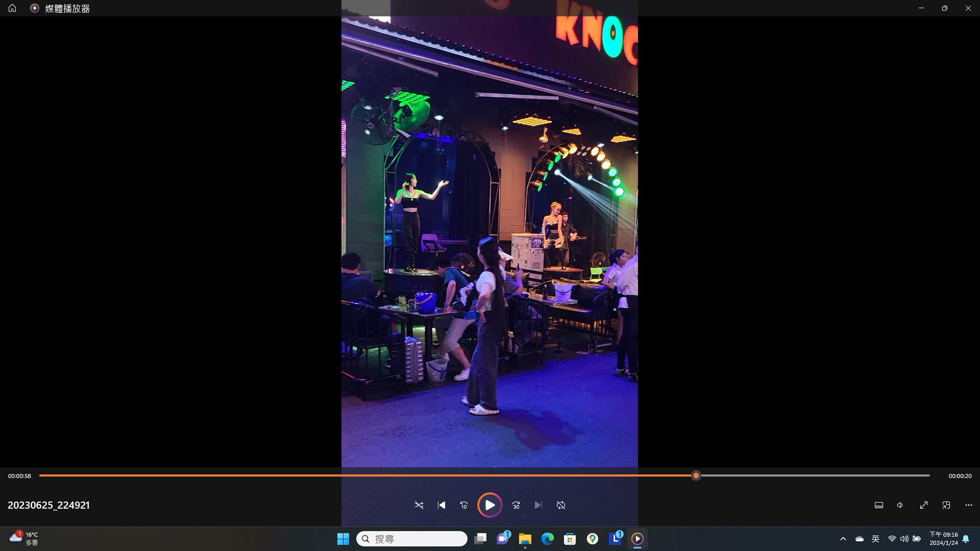
Task: Click the Media Player taskbar icon
Action: pyautogui.click(x=638, y=539)
